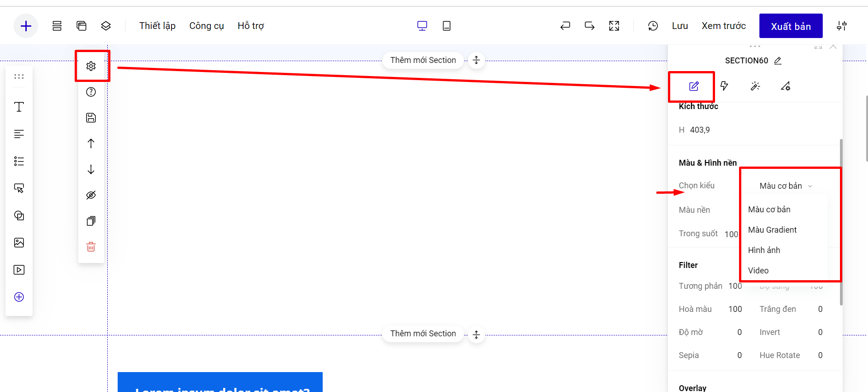The height and width of the screenshot is (392, 868).
Task: Open the Công cụ menu
Action: (x=206, y=26)
